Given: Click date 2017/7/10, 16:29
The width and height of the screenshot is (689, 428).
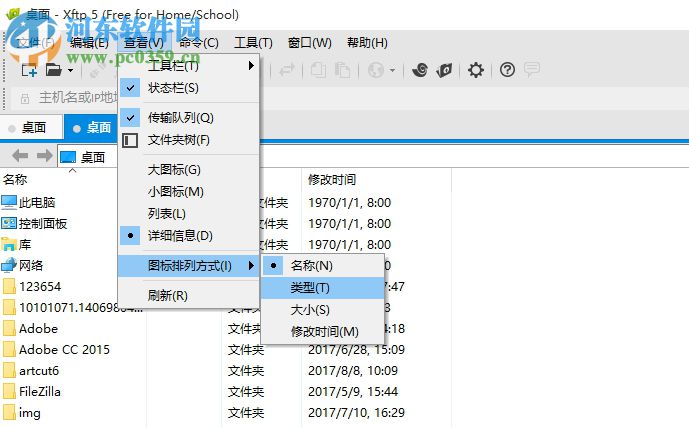Looking at the screenshot, I should pyautogui.click(x=356, y=413).
